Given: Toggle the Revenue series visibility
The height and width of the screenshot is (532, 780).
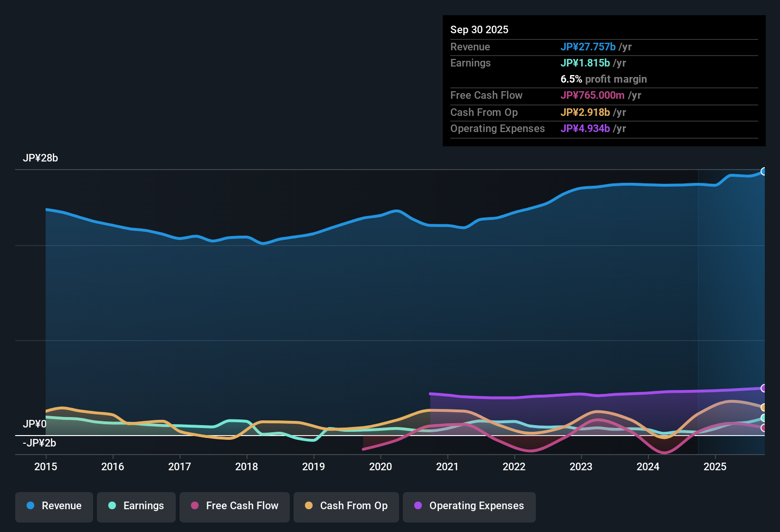Looking at the screenshot, I should 54,506.
